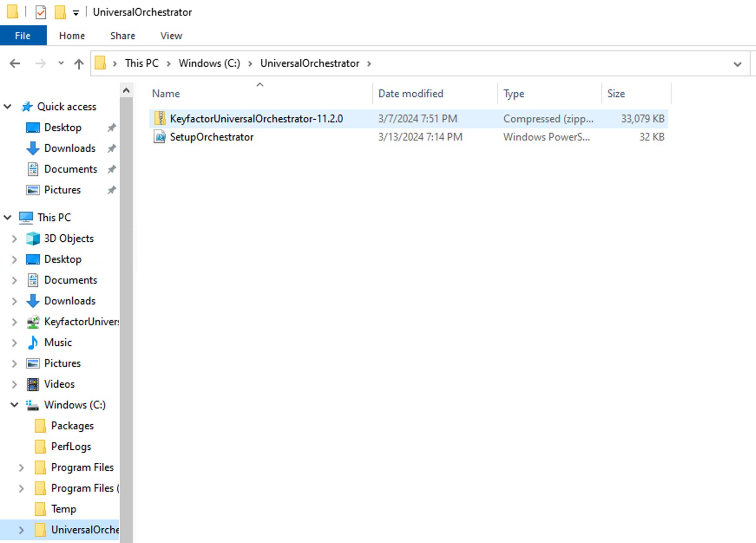The width and height of the screenshot is (756, 543).
Task: Open the File menu tab
Action: pos(23,36)
